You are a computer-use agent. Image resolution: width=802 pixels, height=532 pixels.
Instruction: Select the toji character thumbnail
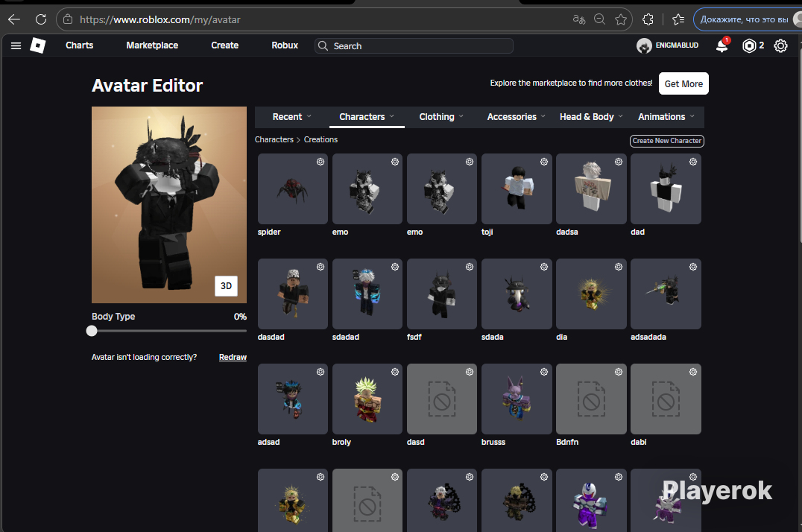pyautogui.click(x=517, y=189)
